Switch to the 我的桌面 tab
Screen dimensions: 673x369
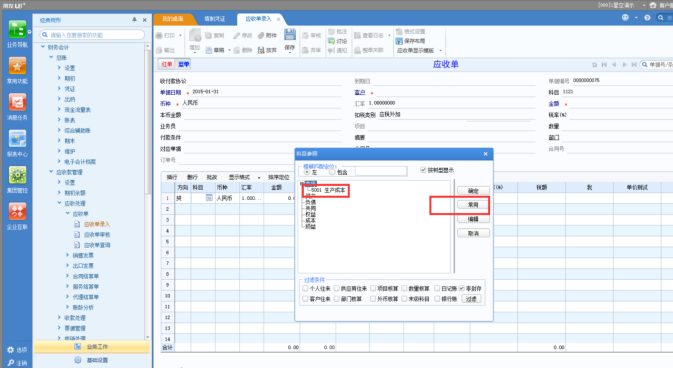point(173,19)
